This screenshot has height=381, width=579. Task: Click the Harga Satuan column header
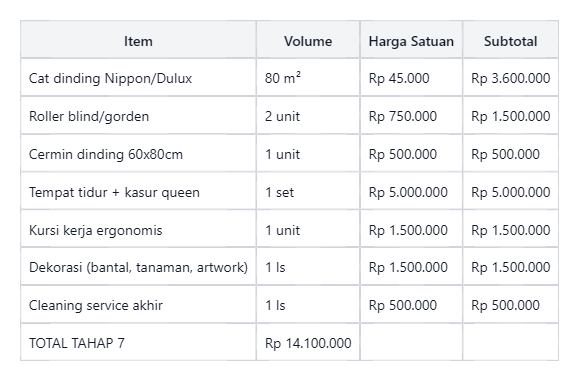[x=411, y=40]
